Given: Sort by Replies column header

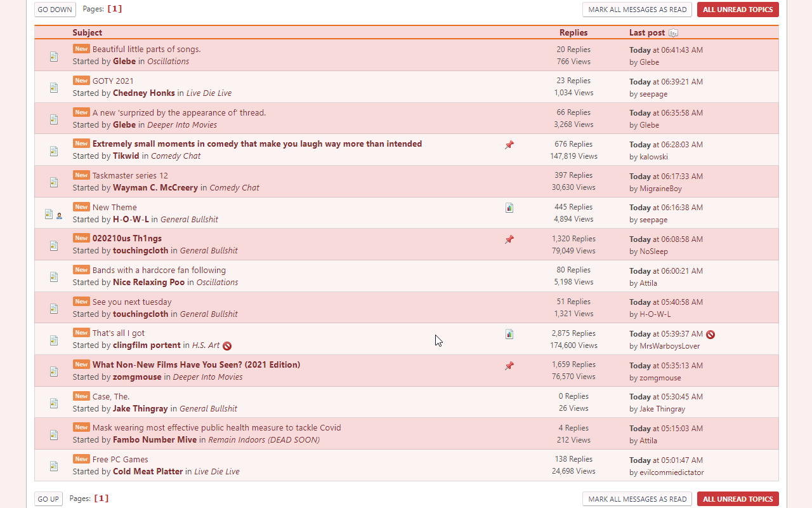Looking at the screenshot, I should [573, 33].
